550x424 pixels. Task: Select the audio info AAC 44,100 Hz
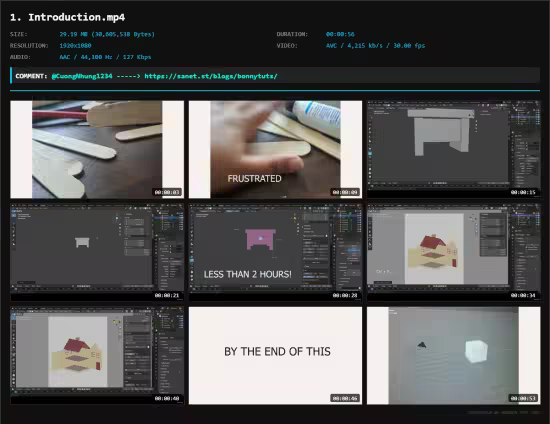click(x=105, y=57)
